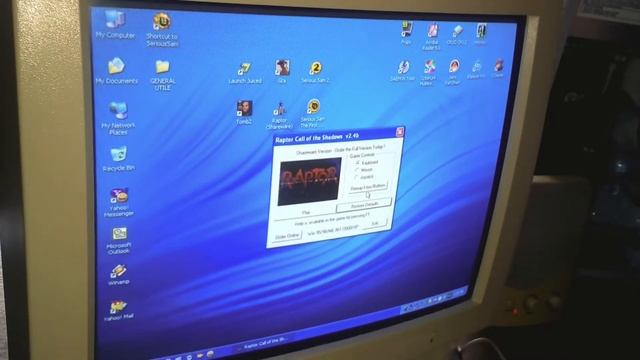640x360 pixels.
Task: Launch Microsoft Outlook desktop shortcut
Action: pos(119,241)
